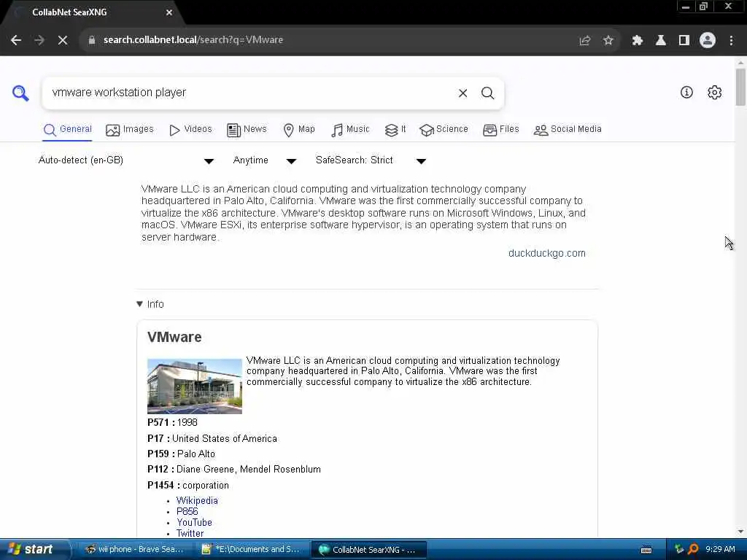This screenshot has height=560, width=747.
Task: Click the share page icon
Action: pos(584,41)
